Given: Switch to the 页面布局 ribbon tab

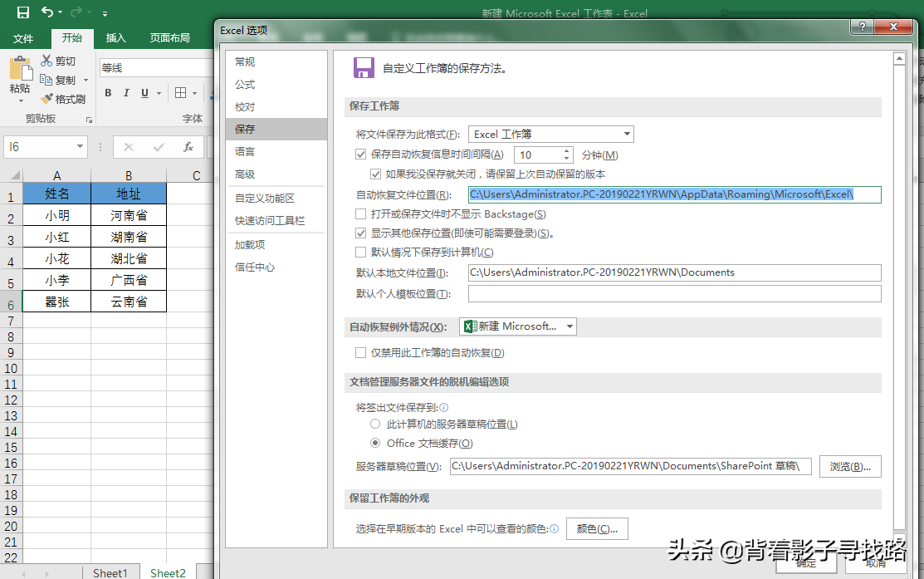Looking at the screenshot, I should click(x=169, y=37).
